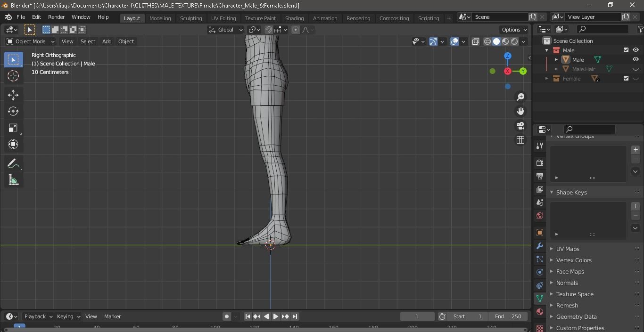Open the Physics properties tab
Image resolution: width=644 pixels, height=332 pixels.
pyautogui.click(x=540, y=272)
